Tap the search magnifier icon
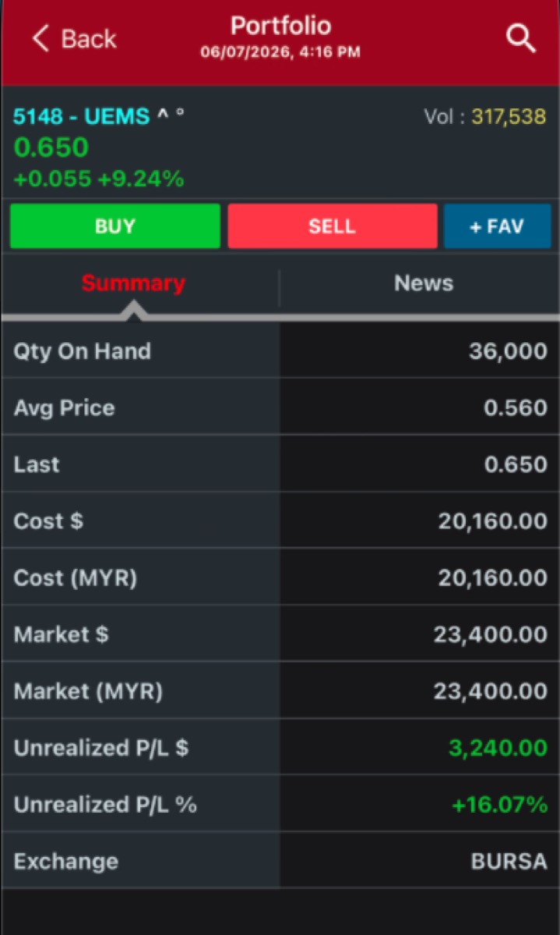The image size is (560, 935). (521, 38)
